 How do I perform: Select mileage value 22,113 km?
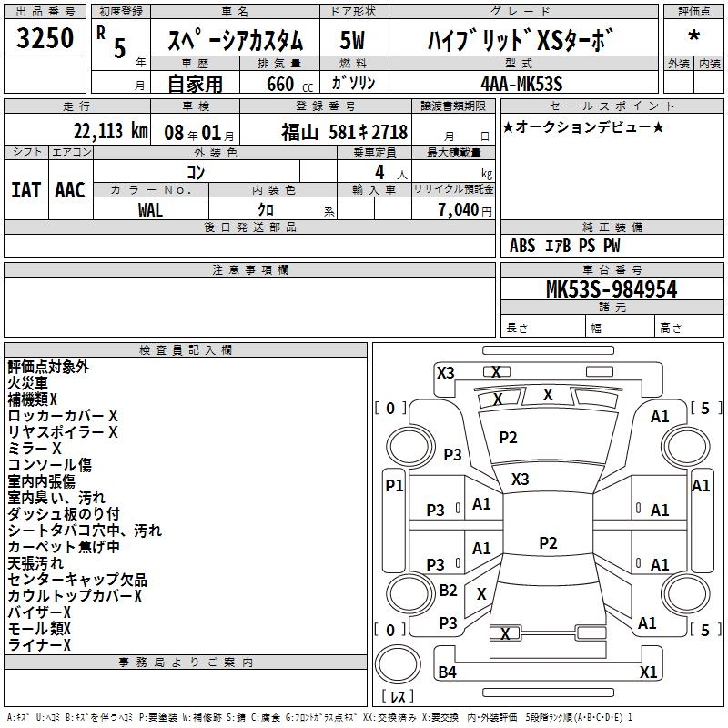[110, 131]
